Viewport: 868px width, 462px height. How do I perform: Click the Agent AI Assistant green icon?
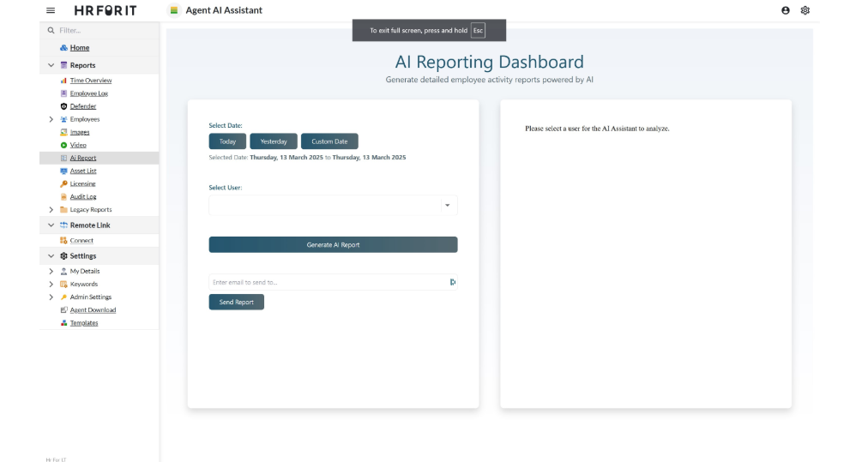tap(174, 10)
